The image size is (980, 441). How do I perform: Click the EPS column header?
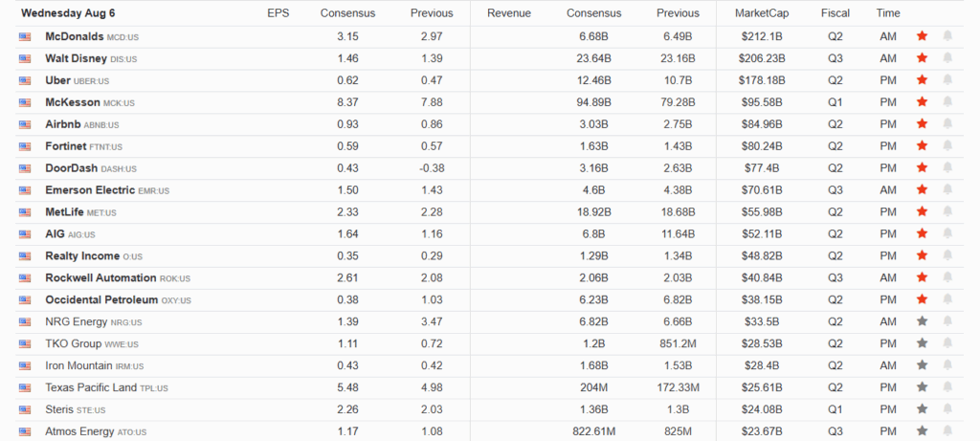tap(278, 13)
